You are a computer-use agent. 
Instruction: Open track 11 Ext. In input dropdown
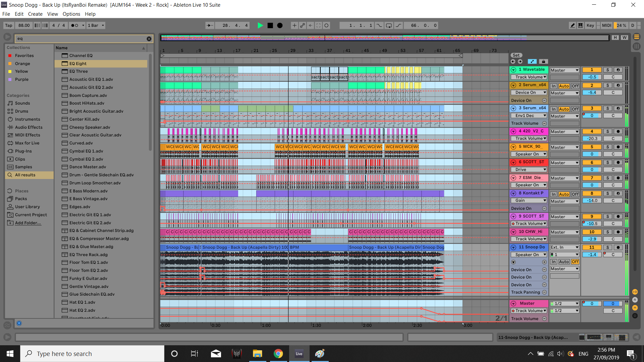click(x=565, y=247)
